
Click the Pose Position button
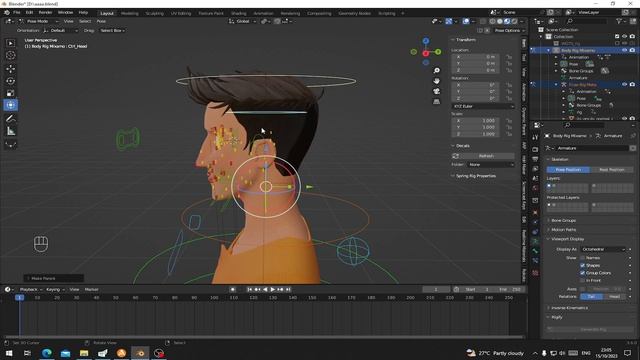[568, 169]
